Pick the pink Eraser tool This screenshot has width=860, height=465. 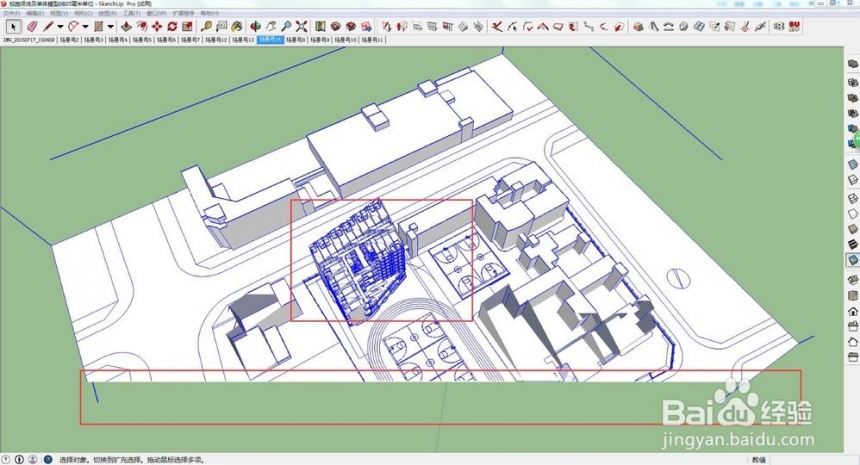pos(32,26)
